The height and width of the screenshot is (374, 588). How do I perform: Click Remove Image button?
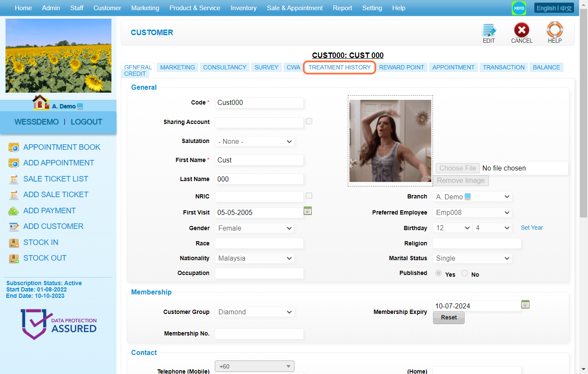(460, 181)
